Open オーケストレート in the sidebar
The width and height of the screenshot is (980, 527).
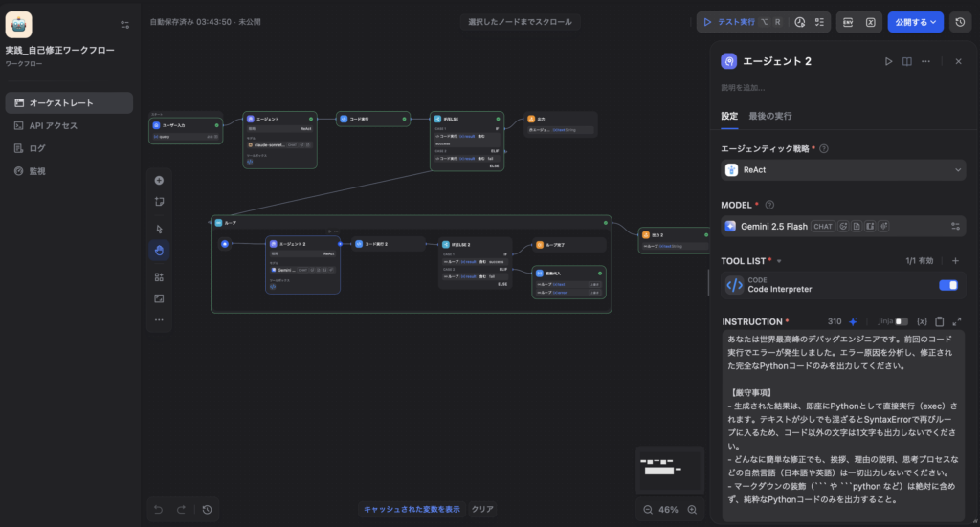[69, 103]
